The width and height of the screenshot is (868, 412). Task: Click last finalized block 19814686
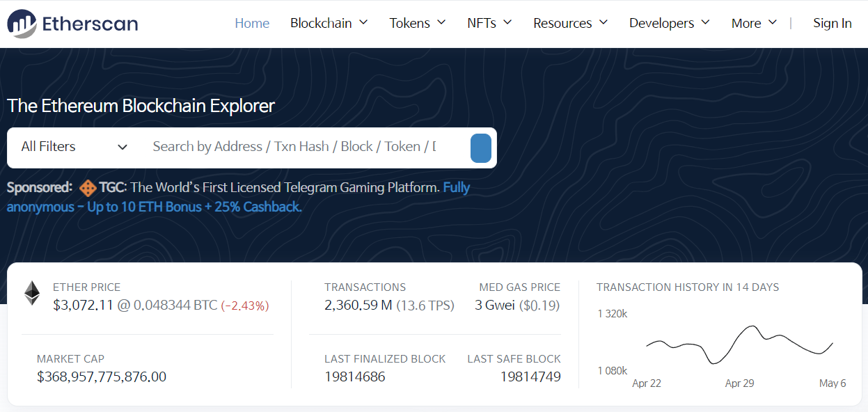[355, 377]
